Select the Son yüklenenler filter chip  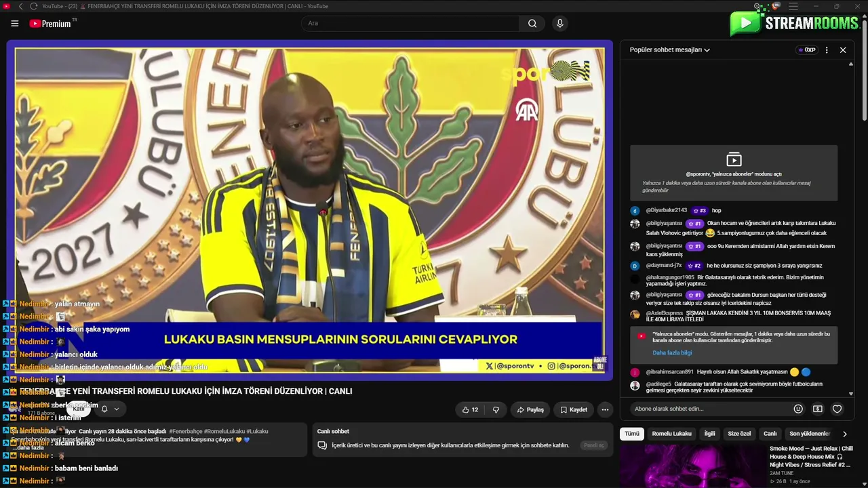(x=810, y=434)
